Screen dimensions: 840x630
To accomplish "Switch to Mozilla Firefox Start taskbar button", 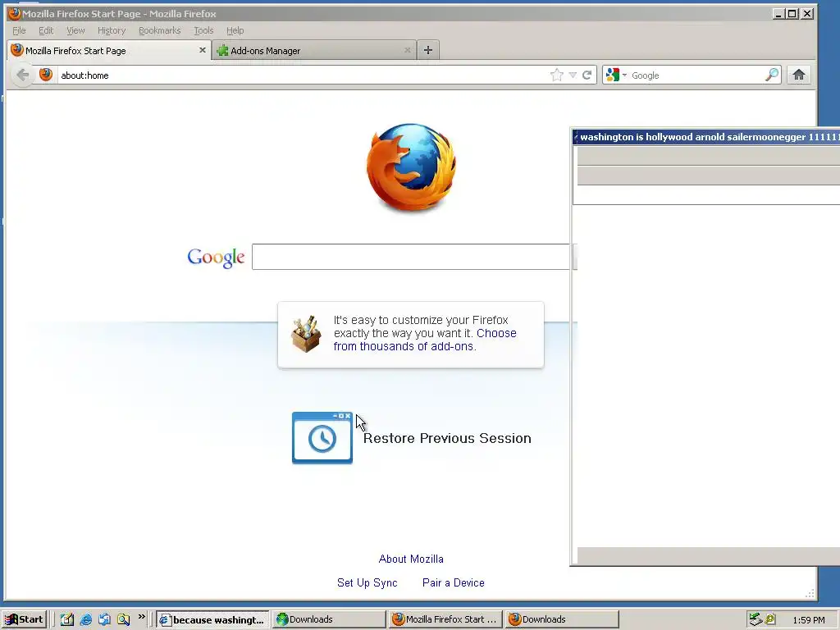I will pyautogui.click(x=445, y=619).
